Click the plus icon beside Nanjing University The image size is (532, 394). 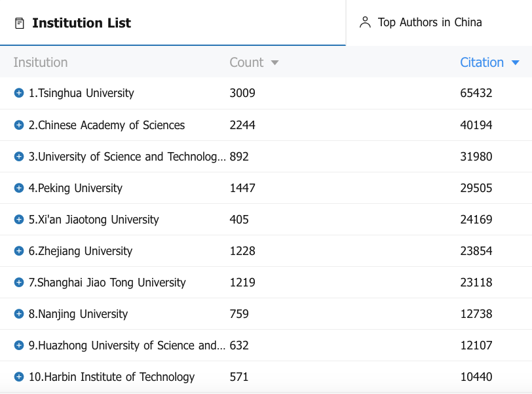tap(19, 313)
